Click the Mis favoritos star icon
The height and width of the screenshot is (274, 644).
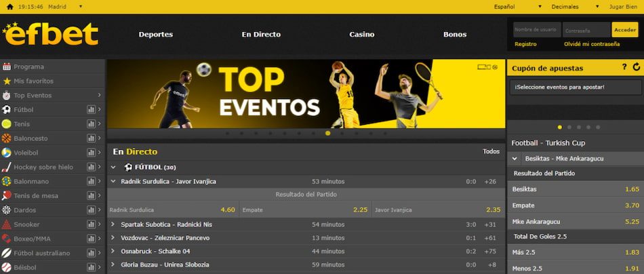pos(7,81)
